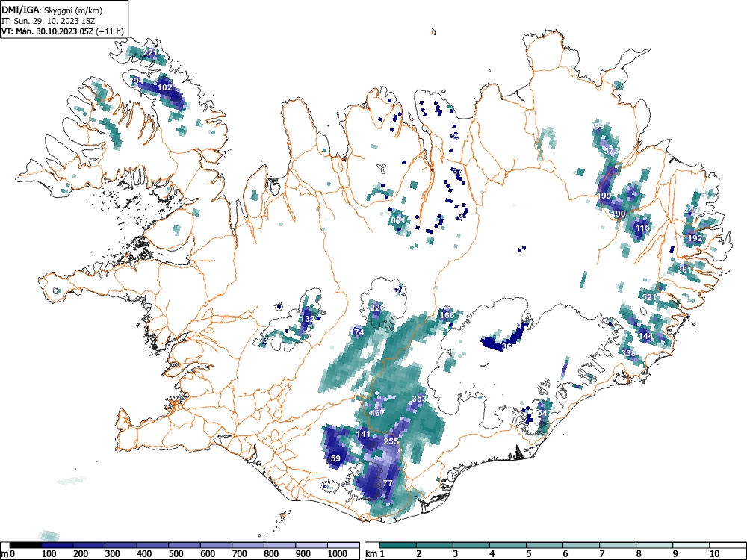747x560 pixels.
Task: Click the 'm 0' start of the metres legend
Action: pyautogui.click(x=8, y=554)
